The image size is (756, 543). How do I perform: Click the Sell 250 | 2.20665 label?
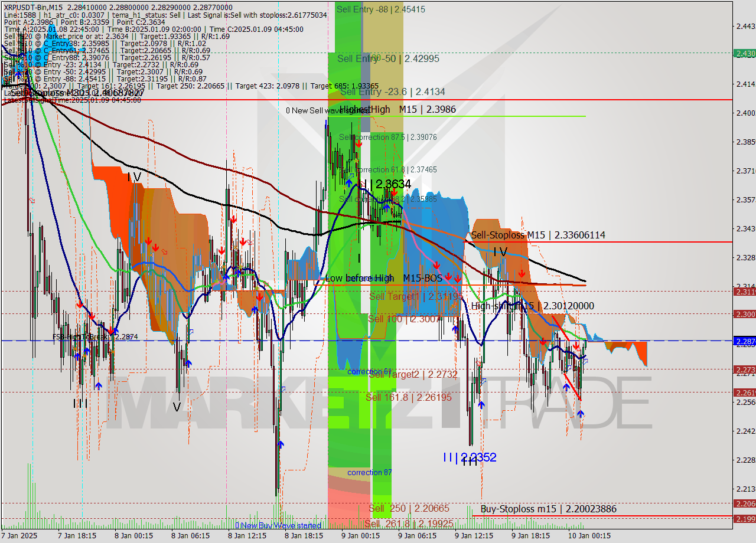click(409, 508)
